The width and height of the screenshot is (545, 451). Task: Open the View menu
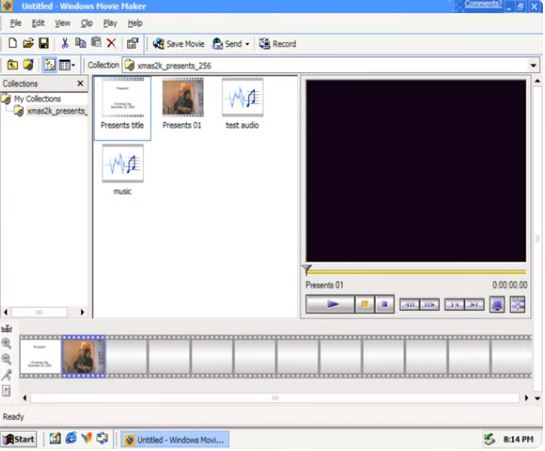pyautogui.click(x=63, y=23)
